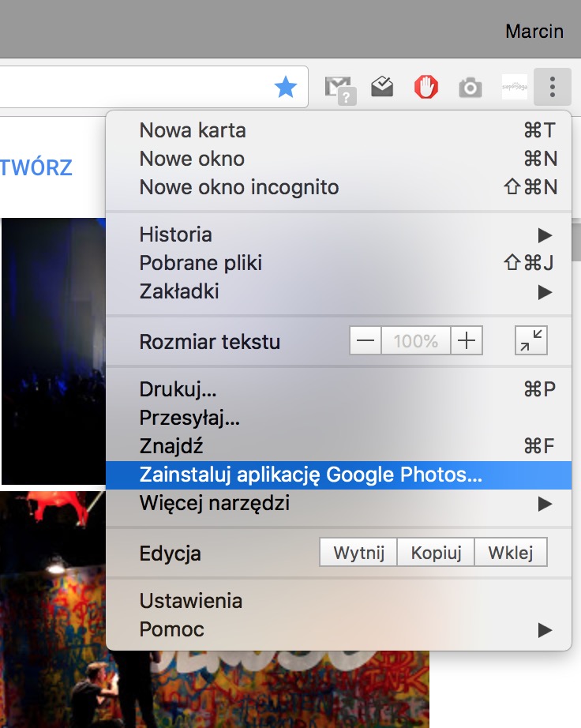
Task: Click the Wklej button
Action: coord(511,553)
